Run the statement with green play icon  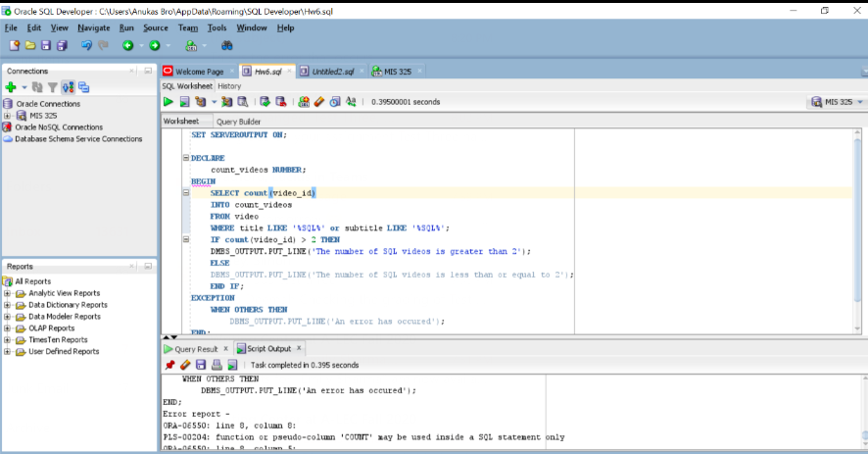point(169,101)
